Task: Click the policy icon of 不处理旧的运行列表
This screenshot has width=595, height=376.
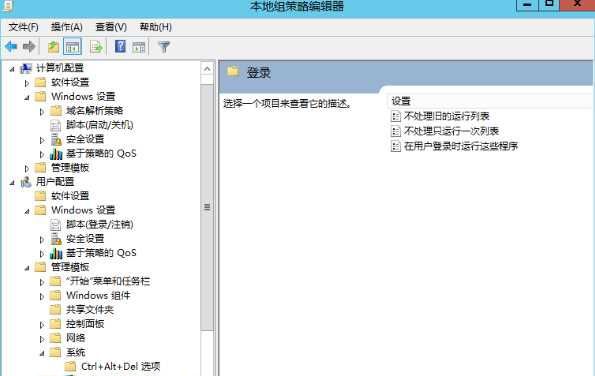Action: (395, 116)
